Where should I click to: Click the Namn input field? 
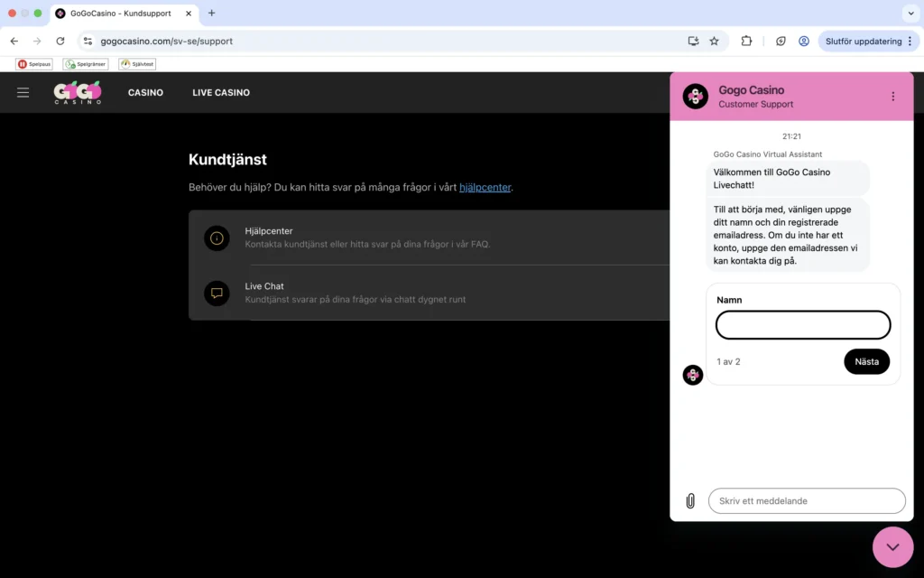click(x=802, y=324)
